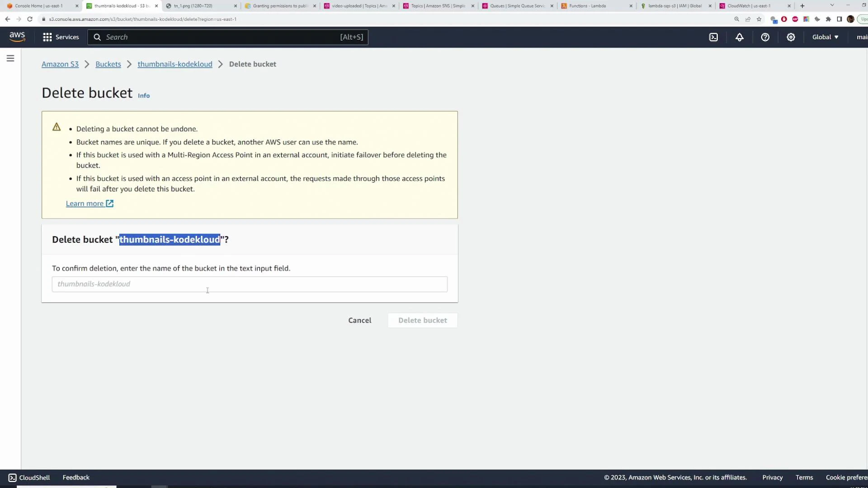Image resolution: width=868 pixels, height=488 pixels.
Task: Bookmark the page with the star icon
Action: tap(759, 19)
